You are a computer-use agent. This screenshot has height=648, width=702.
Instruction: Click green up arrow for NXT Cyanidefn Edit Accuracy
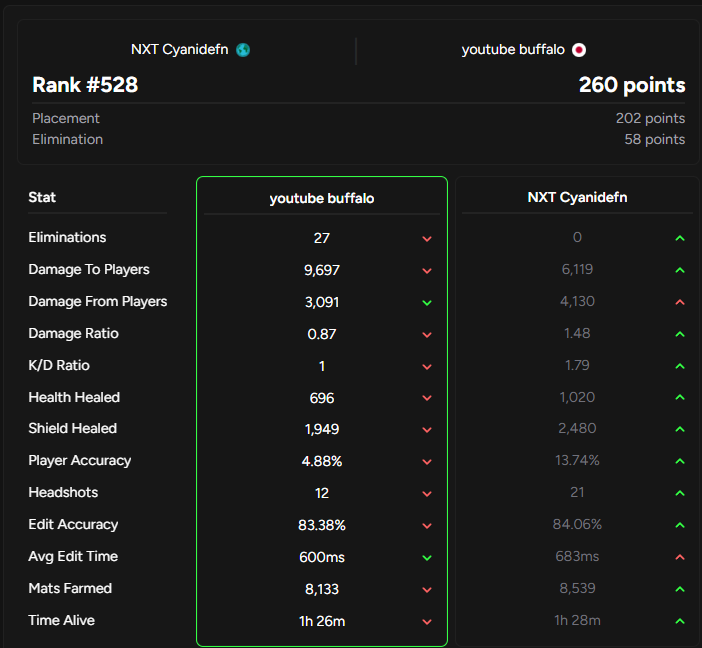(x=680, y=525)
